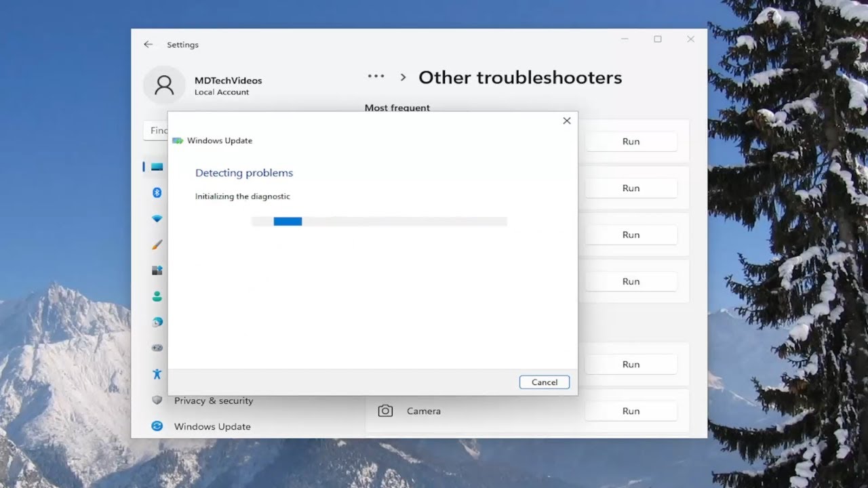Go back with the Settings back arrow
This screenshot has height=488, width=868.
click(x=148, y=45)
